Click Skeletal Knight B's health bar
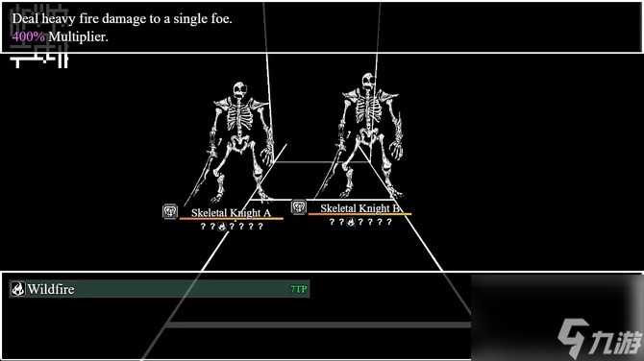This screenshot has height=361, width=644. (359, 214)
